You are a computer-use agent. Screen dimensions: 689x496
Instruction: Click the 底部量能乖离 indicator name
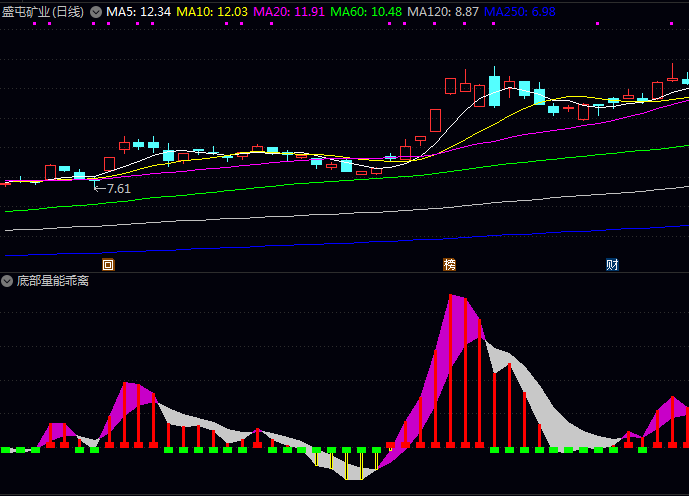click(53, 281)
